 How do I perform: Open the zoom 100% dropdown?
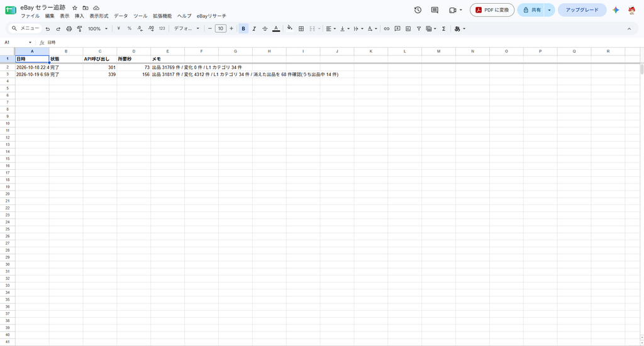97,29
